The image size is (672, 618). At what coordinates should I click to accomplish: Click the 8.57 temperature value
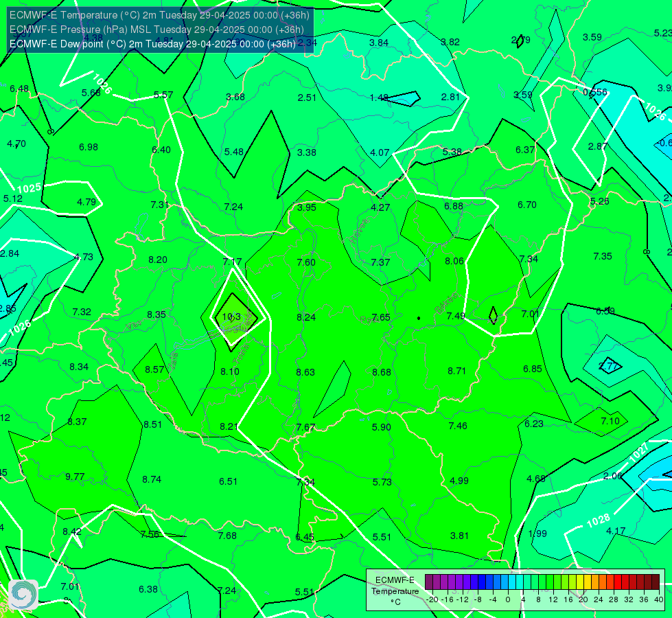154,369
